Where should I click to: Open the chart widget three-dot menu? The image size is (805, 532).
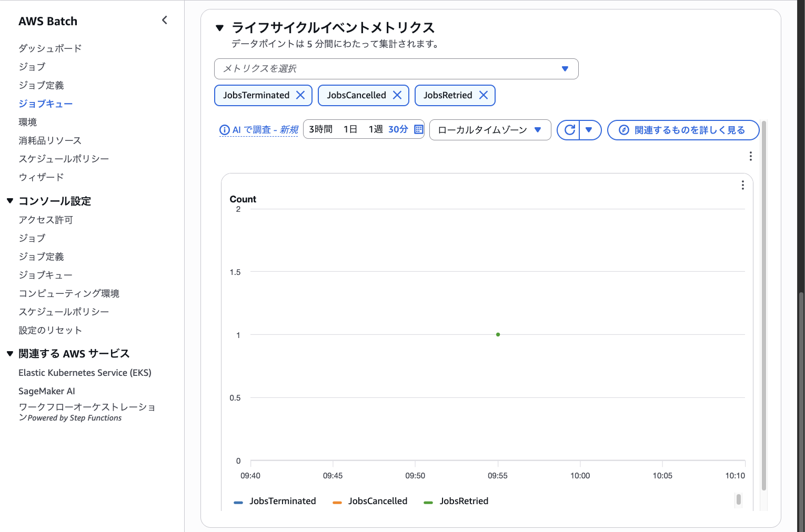tap(742, 185)
